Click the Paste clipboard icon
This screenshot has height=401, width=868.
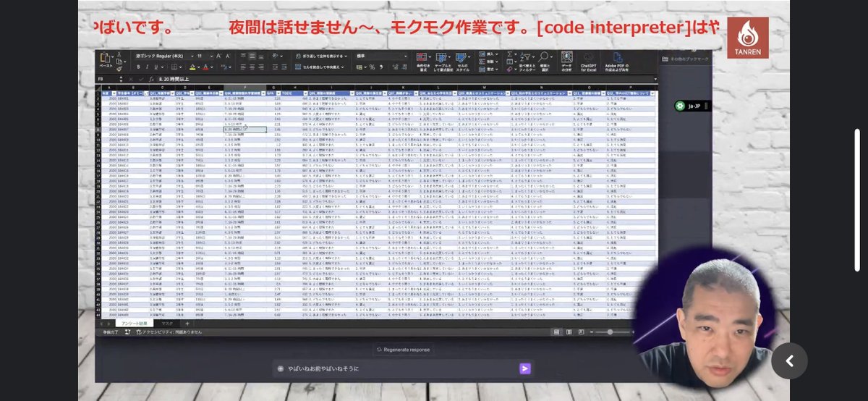(x=104, y=56)
